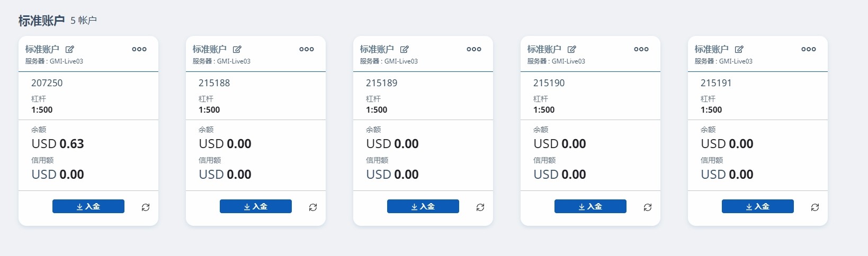Click edit icon on account 215190 card
868x256 pixels.
click(572, 49)
